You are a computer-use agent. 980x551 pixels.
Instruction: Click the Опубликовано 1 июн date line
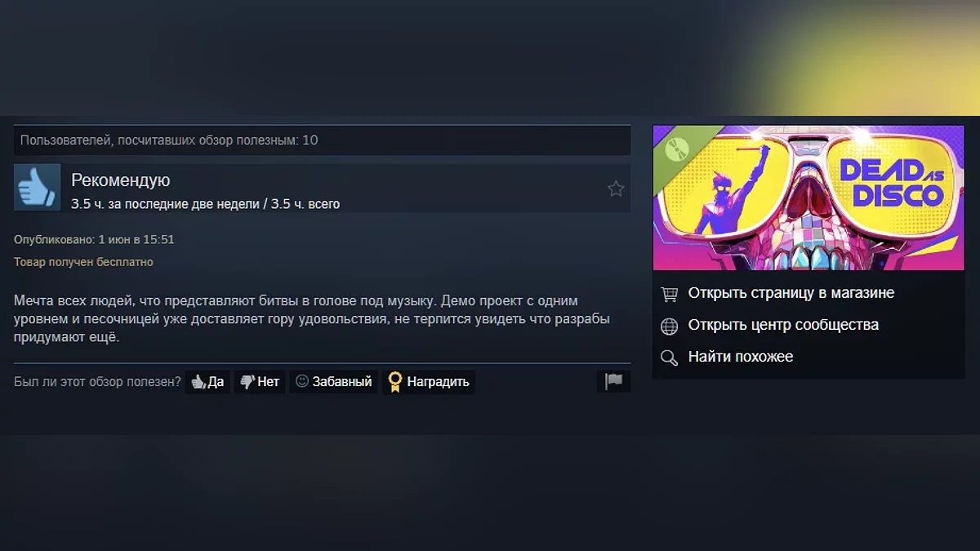tap(94, 240)
